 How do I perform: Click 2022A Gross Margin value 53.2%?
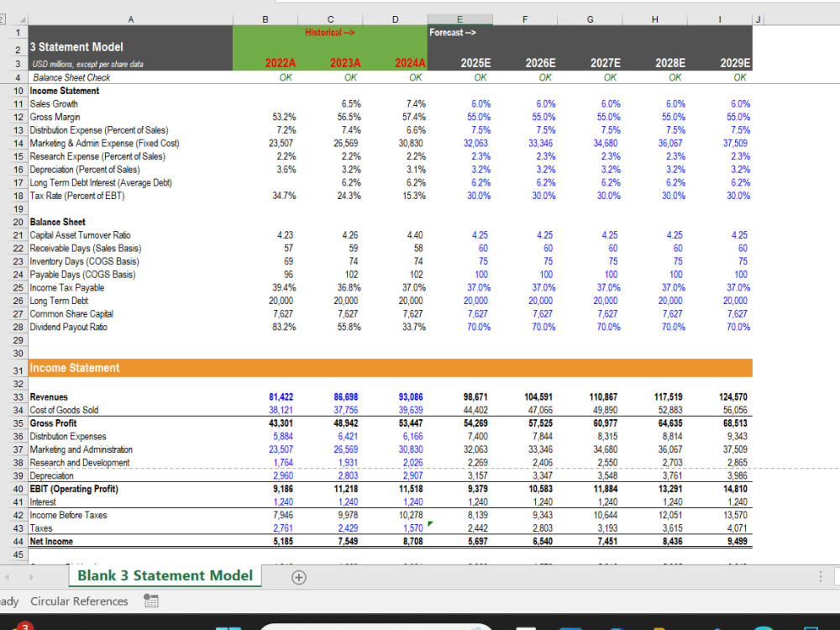[284, 117]
